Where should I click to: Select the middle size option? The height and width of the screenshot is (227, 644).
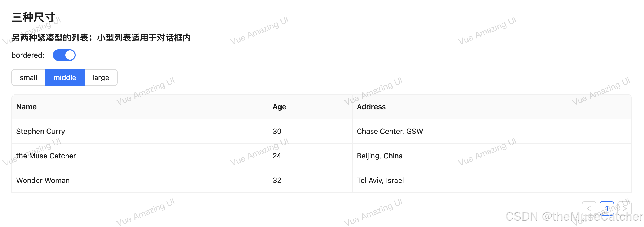(65, 77)
